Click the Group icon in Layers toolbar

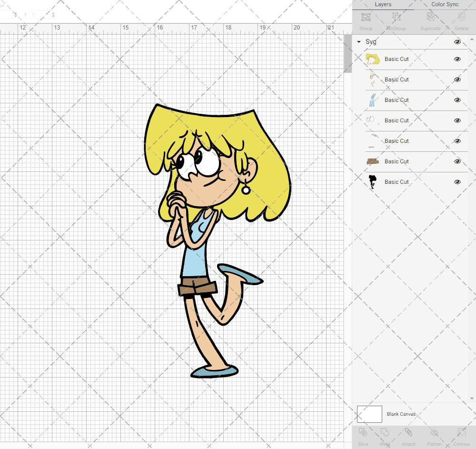coord(366,17)
